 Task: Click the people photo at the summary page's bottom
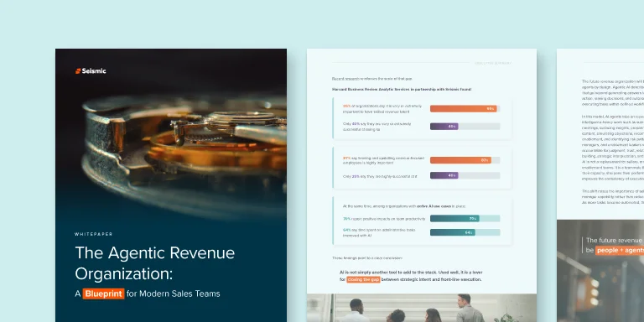pos(422,308)
